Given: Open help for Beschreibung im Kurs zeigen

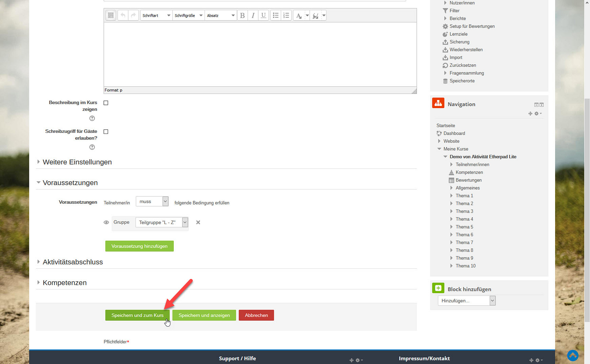Looking at the screenshot, I should pyautogui.click(x=92, y=118).
